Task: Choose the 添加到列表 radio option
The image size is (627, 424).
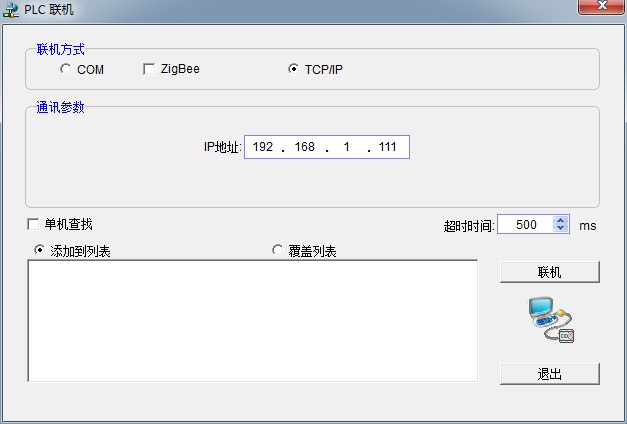Action: click(40, 250)
